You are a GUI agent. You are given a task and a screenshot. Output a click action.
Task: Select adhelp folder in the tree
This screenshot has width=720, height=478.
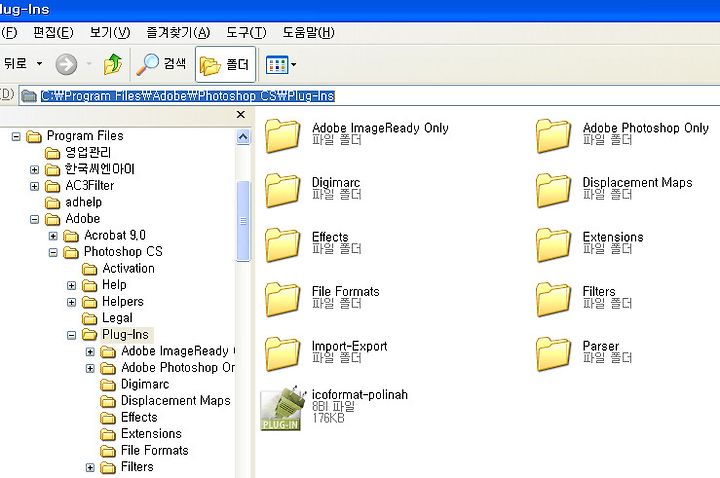pos(83,202)
